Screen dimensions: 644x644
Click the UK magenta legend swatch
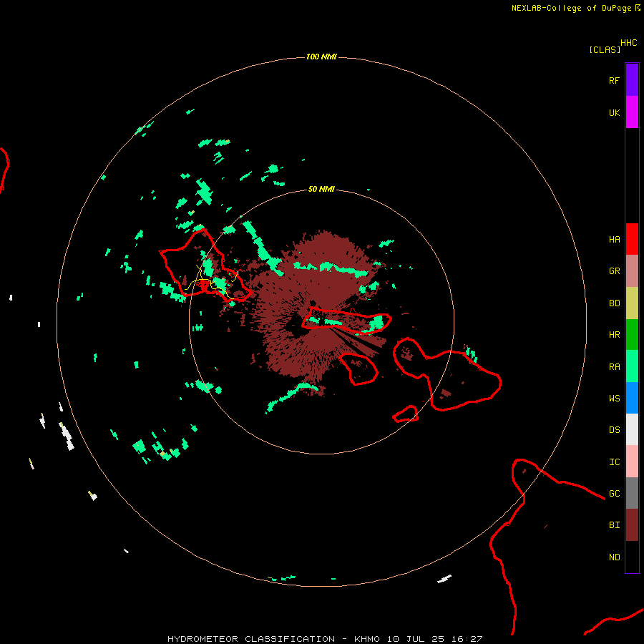pyautogui.click(x=632, y=112)
